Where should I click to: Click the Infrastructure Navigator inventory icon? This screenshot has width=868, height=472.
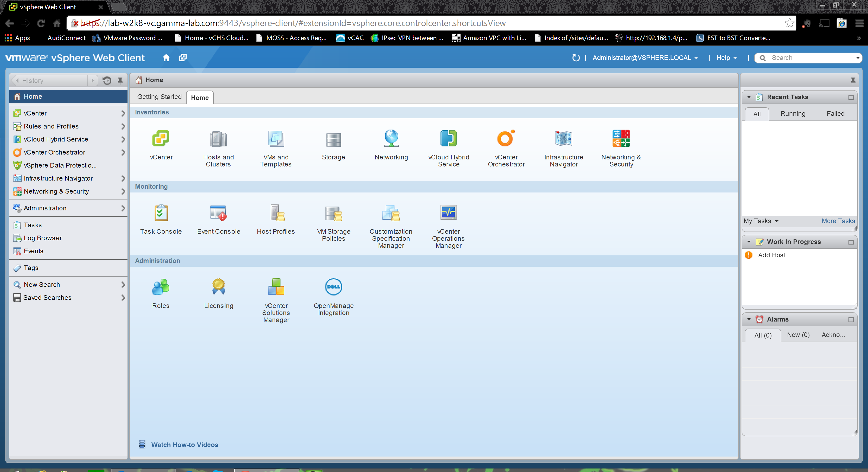click(563, 139)
